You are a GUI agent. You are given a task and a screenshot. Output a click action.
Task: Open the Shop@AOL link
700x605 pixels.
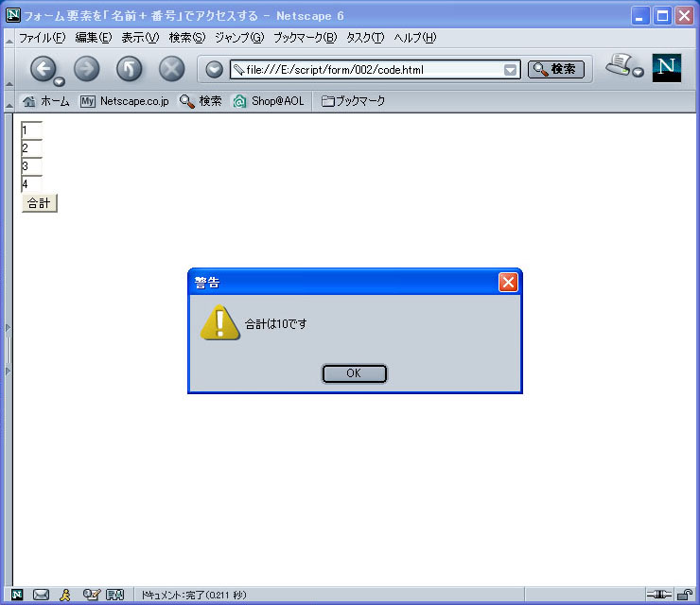pyautogui.click(x=269, y=101)
